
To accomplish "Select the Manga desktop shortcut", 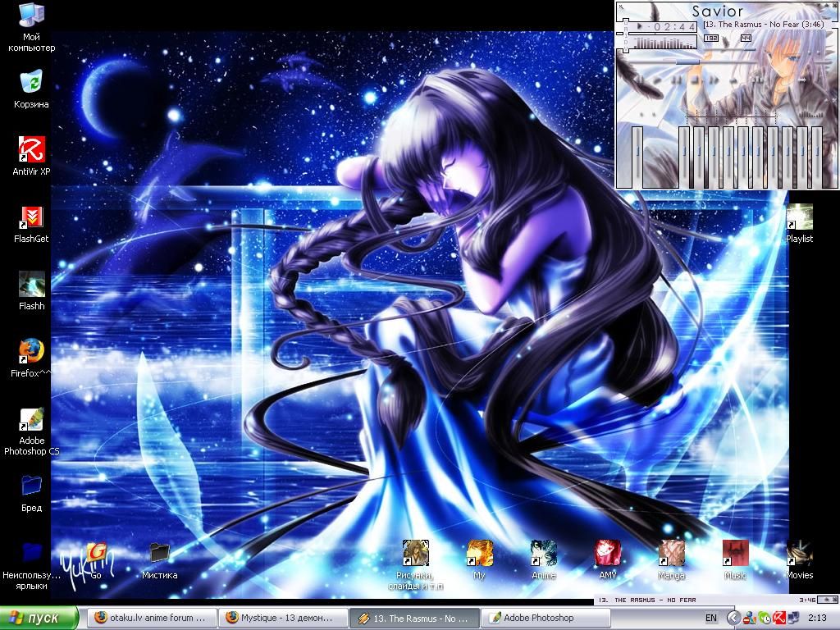I will click(671, 560).
